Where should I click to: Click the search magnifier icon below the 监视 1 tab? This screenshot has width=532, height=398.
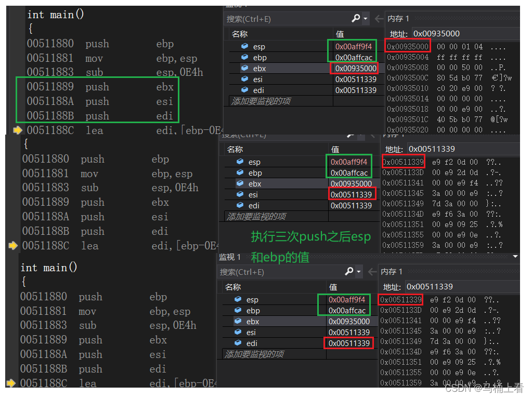coord(349,271)
